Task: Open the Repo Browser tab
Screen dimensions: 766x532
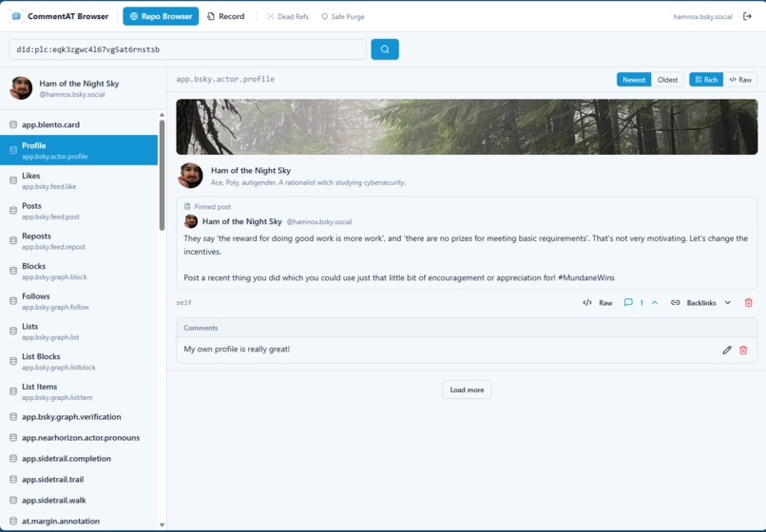Action: point(161,16)
